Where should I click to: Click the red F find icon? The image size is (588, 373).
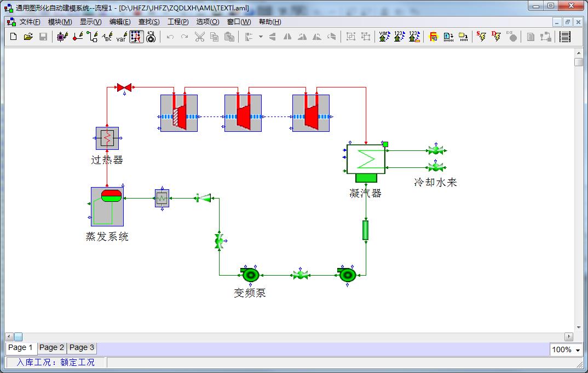(434, 37)
